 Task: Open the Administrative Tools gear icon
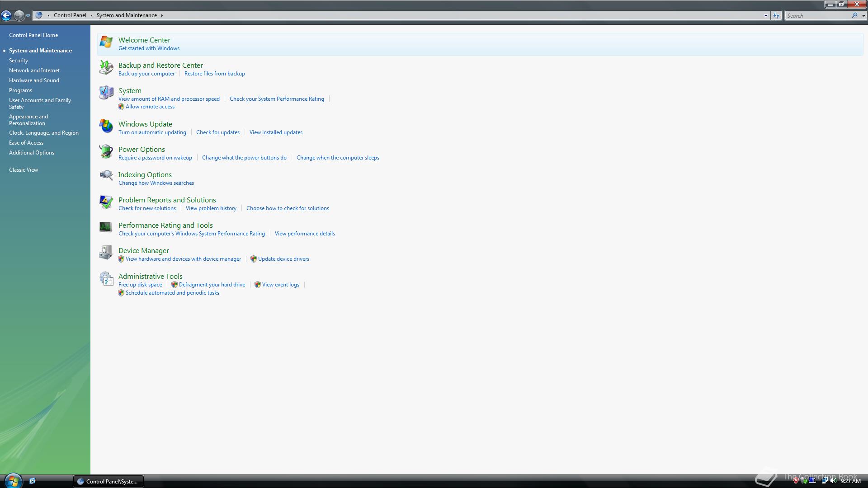106,278
